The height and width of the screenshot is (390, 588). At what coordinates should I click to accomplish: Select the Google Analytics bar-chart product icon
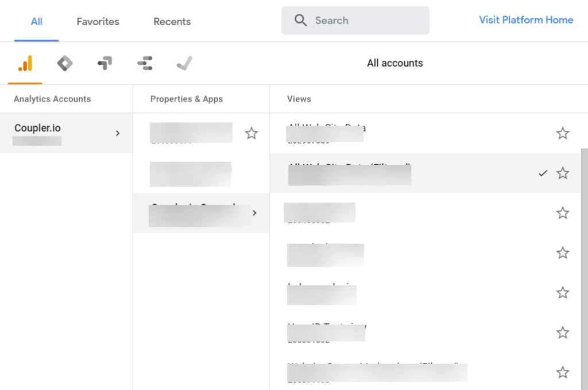click(25, 63)
